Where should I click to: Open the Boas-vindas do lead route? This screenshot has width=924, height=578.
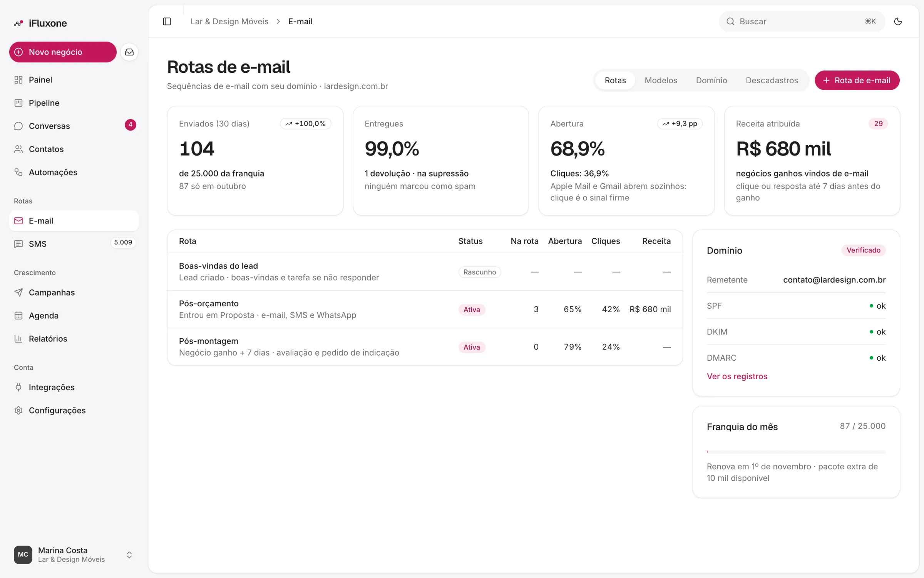tap(425, 272)
